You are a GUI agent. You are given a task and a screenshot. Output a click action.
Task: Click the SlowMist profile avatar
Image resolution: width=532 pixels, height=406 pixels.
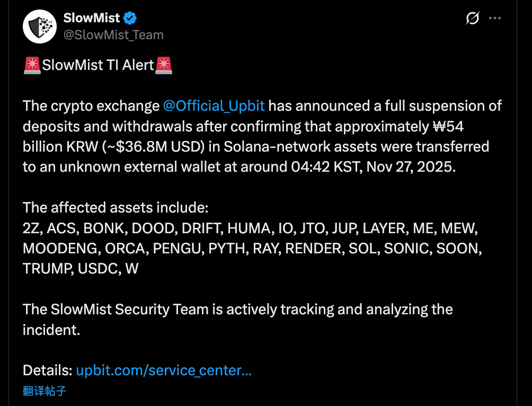(39, 26)
